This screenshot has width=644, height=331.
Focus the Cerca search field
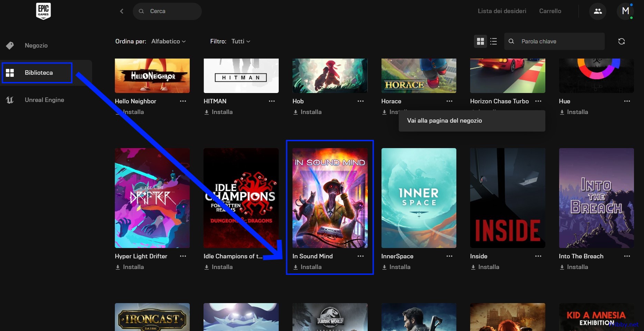point(167,11)
